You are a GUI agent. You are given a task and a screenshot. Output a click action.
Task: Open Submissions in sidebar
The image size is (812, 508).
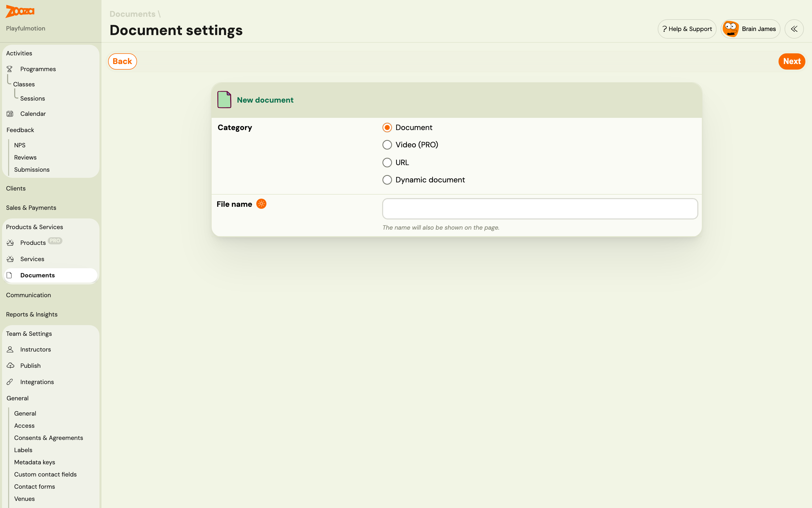click(32, 170)
